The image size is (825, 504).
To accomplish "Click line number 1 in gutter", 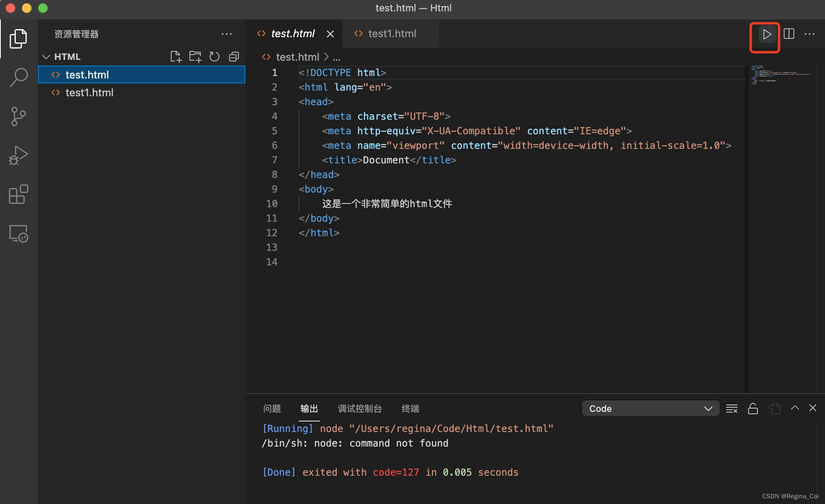I will pos(274,73).
